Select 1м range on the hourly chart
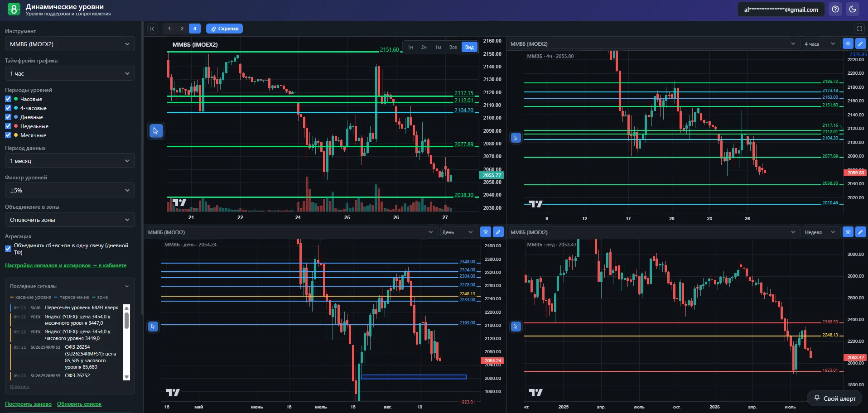The width and height of the screenshot is (868, 413). pyautogui.click(x=438, y=47)
